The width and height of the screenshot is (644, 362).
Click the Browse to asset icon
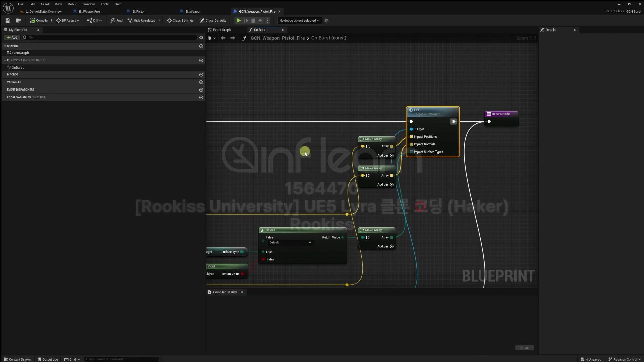[19, 21]
